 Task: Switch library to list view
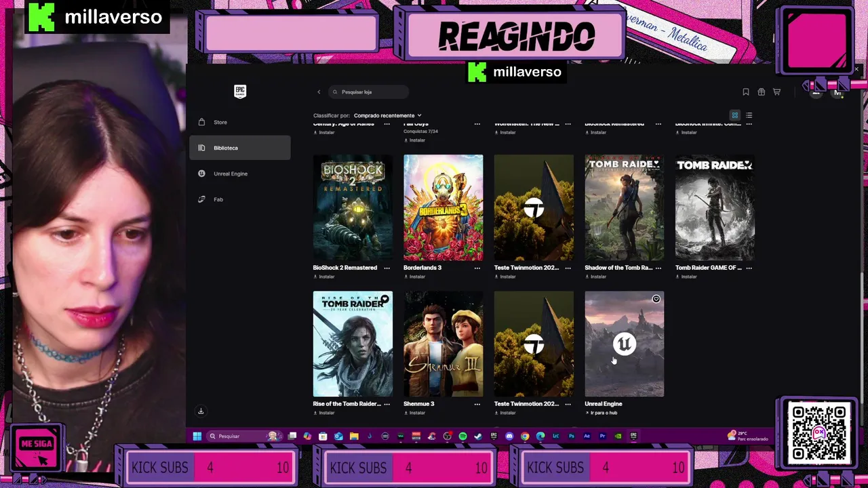749,115
